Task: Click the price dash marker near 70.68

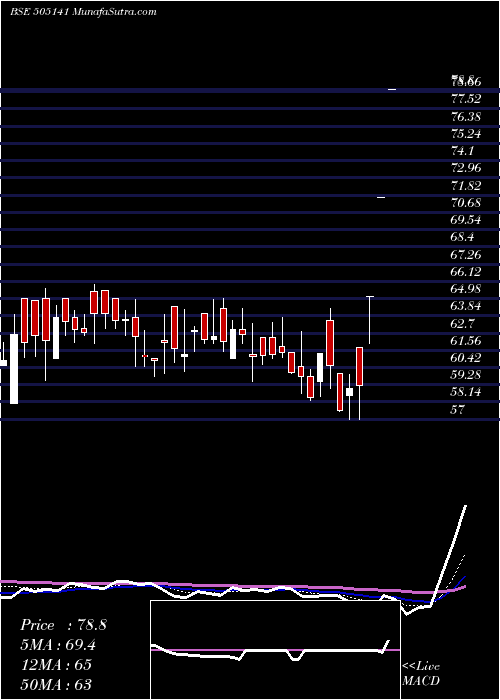Action: click(x=381, y=197)
